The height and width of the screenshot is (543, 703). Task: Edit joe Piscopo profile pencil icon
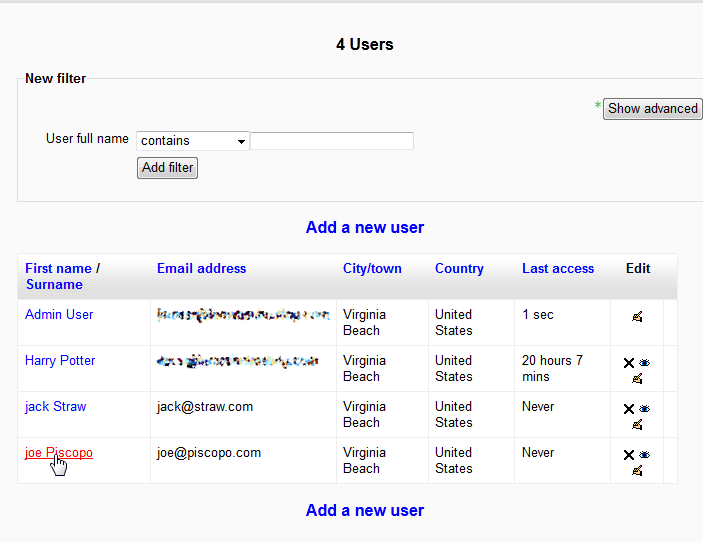pyautogui.click(x=637, y=470)
